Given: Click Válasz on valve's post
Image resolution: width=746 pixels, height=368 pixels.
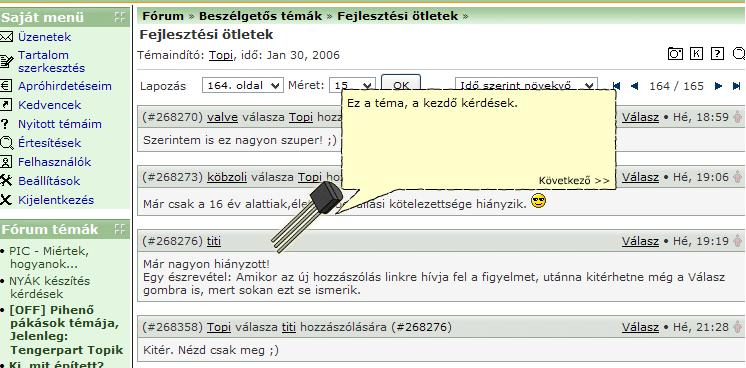Looking at the screenshot, I should tap(640, 117).
